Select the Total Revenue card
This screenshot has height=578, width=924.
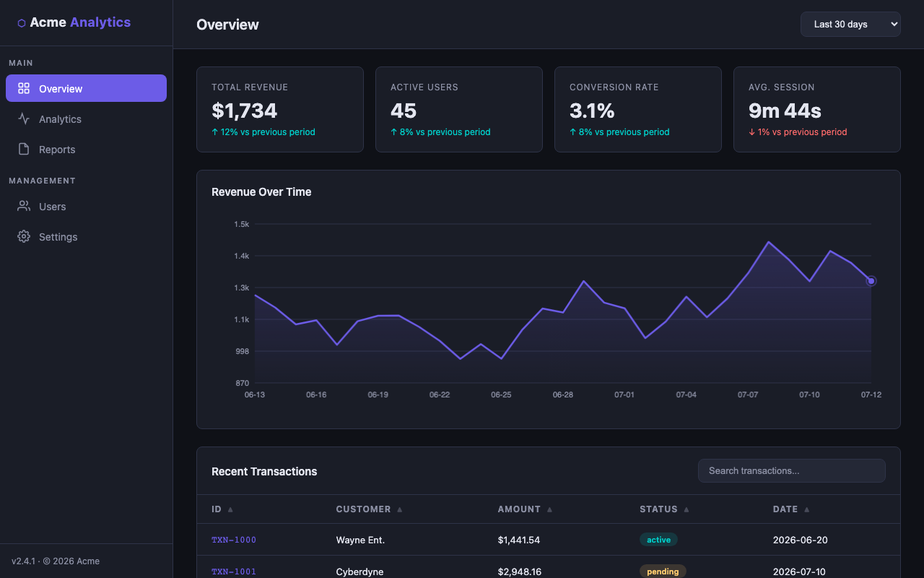[x=280, y=110]
